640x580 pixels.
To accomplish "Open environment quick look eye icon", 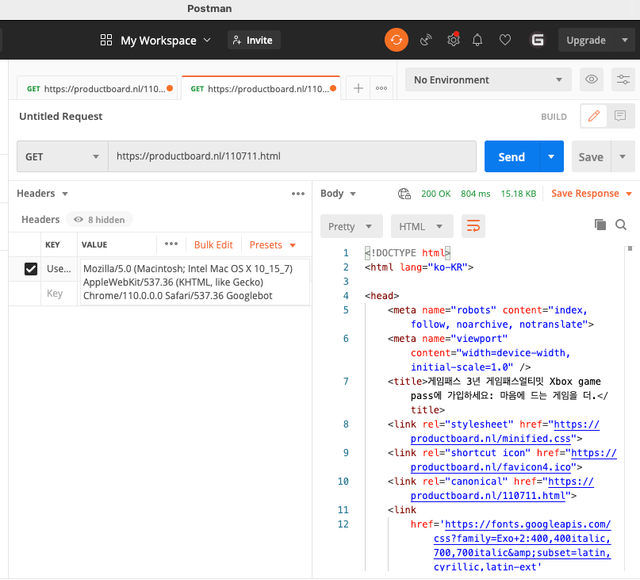I will pos(591,80).
